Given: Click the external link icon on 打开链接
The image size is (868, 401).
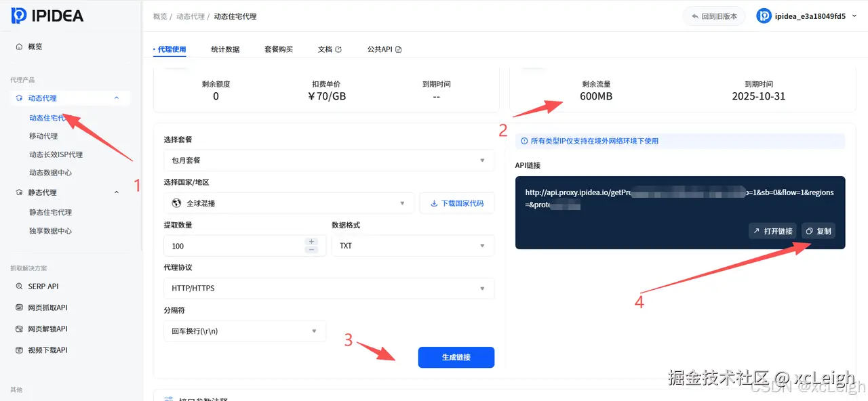Looking at the screenshot, I should (x=757, y=230).
